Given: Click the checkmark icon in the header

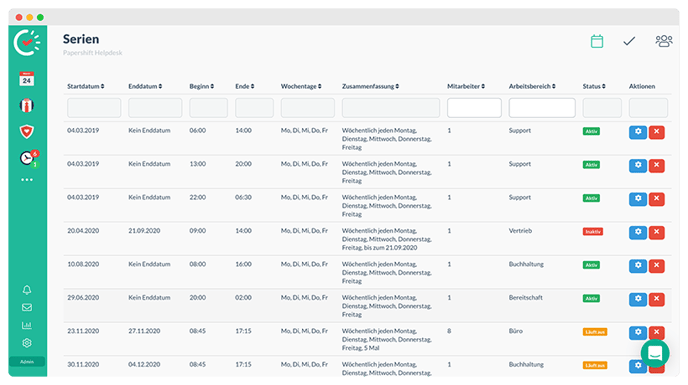Looking at the screenshot, I should tap(629, 41).
